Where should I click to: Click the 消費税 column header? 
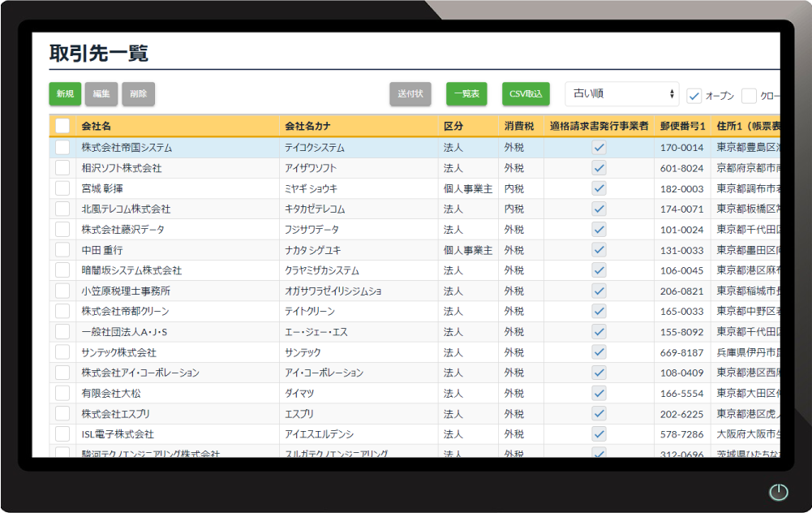point(518,126)
